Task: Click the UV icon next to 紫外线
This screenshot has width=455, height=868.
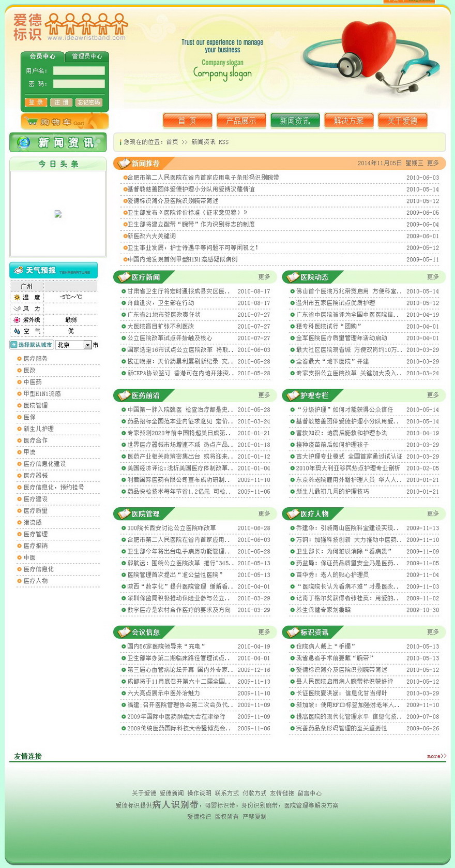Action: 17,320
